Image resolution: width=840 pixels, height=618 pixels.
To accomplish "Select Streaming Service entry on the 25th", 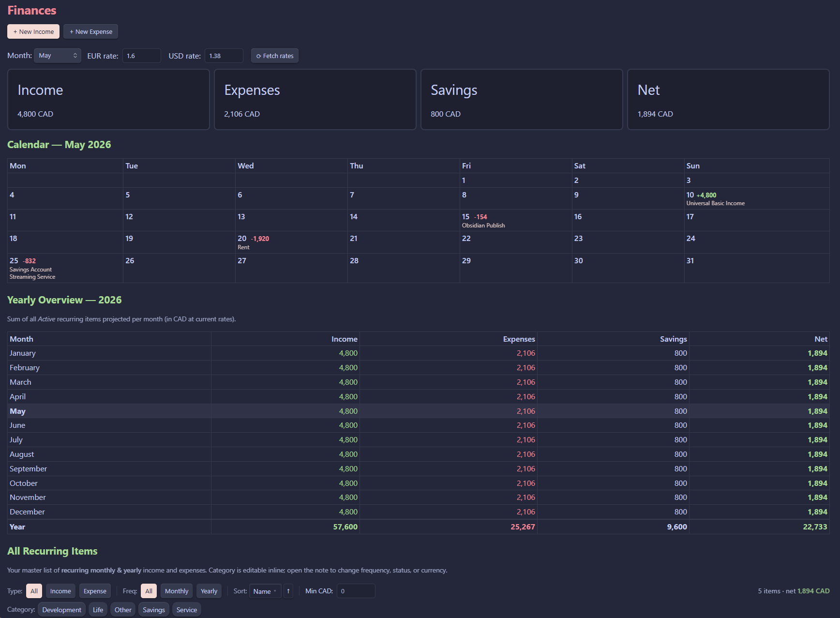I will click(32, 277).
